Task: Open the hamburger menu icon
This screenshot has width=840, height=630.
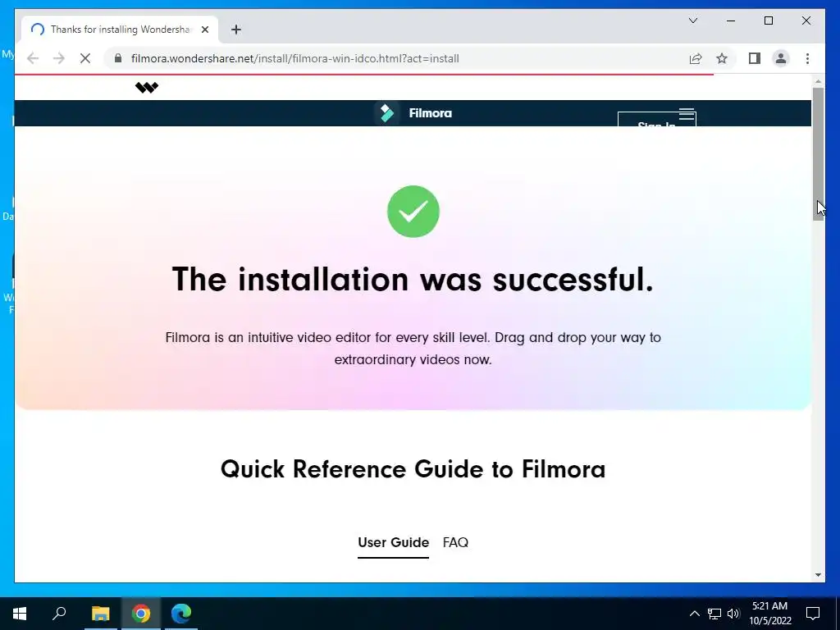Action: point(687,113)
